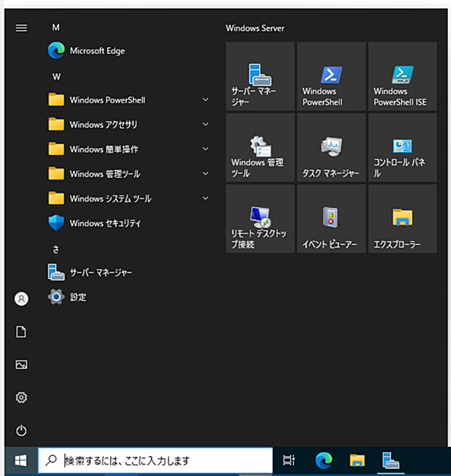Expand the Windows アクセサリ folder
Image resolution: width=451 pixels, height=476 pixels.
point(129,125)
